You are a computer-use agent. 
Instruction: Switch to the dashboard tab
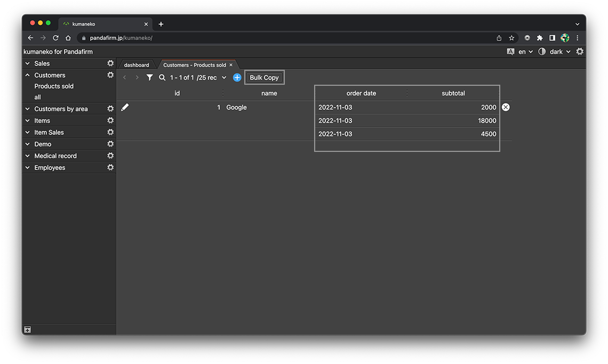tap(137, 65)
